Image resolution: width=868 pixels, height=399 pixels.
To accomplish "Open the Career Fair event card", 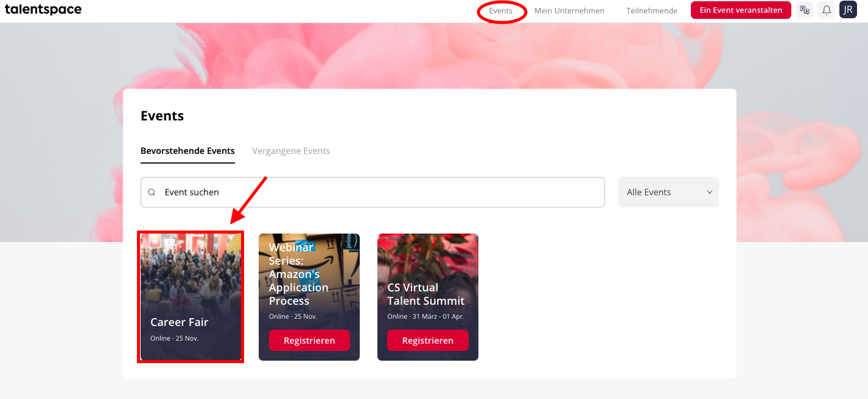I will click(191, 297).
